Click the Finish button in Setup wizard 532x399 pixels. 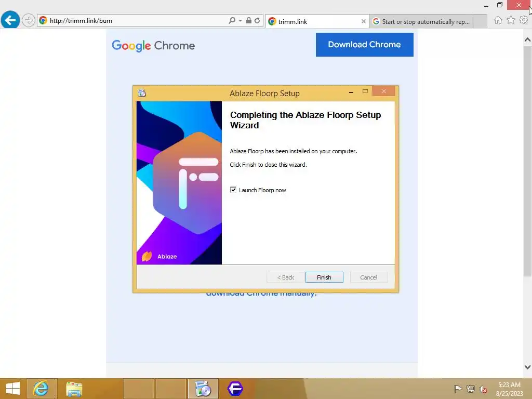pyautogui.click(x=324, y=277)
